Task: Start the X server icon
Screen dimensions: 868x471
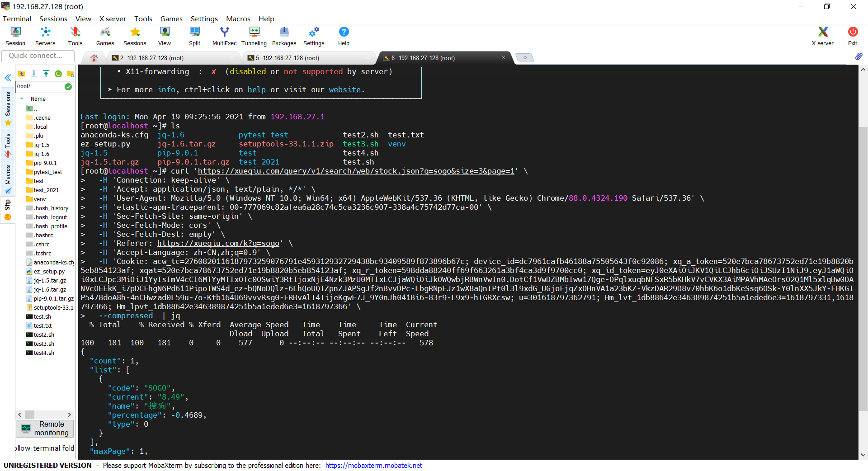Action: [822, 36]
